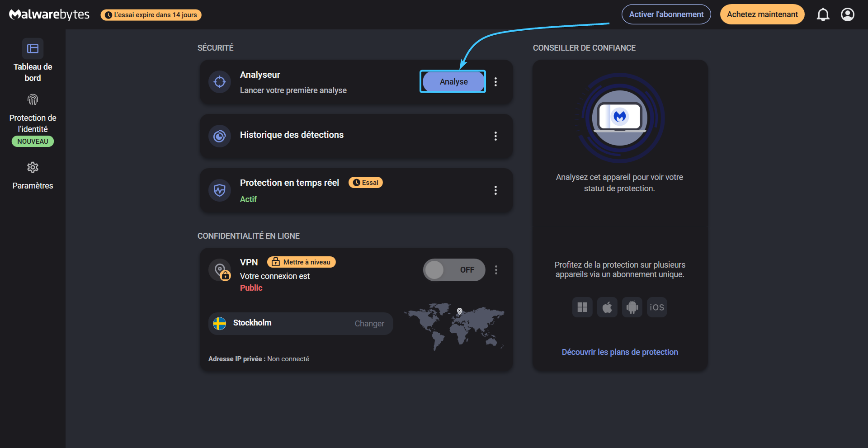
Task: Click CONFIDENTIALITÉ EN LIGNE heading
Action: click(x=249, y=236)
